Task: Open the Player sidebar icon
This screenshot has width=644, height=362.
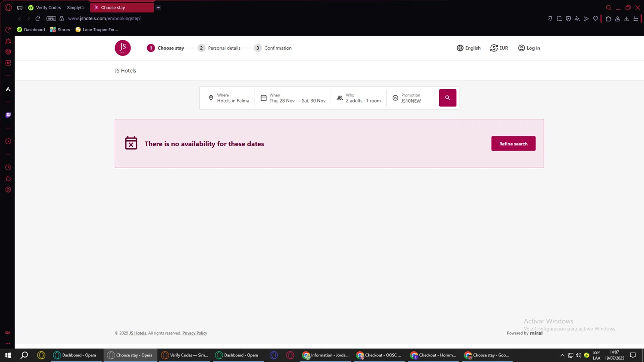Action: 8,141
